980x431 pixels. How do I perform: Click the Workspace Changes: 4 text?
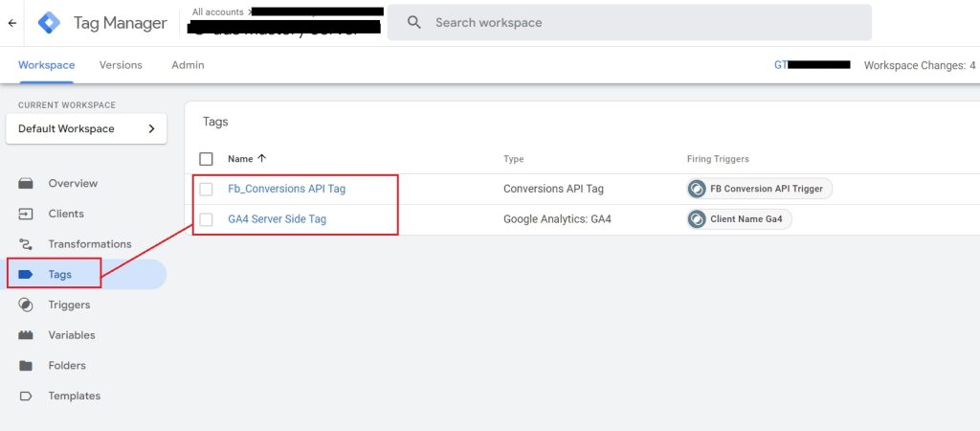[x=920, y=65]
